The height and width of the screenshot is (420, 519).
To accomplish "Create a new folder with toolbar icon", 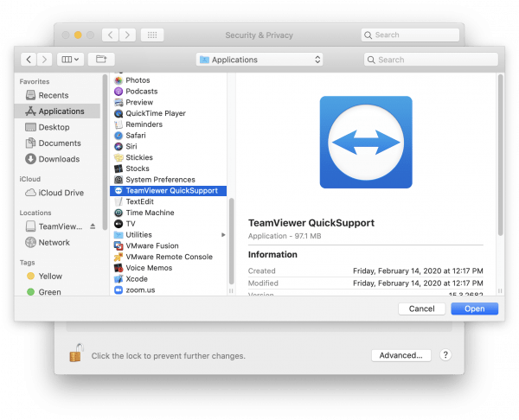I will (101, 60).
